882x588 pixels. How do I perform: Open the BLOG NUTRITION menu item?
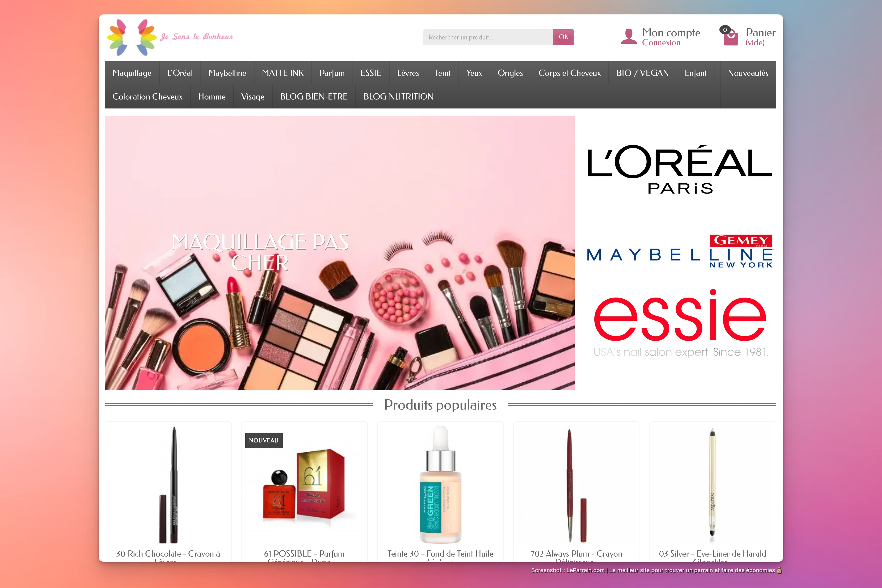point(398,97)
